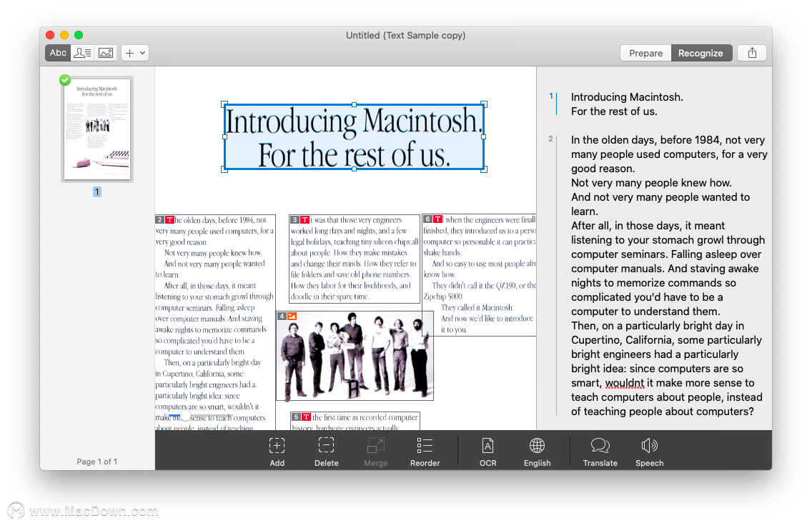Click the green checkmark on page thumbnail
812x523 pixels.
[65, 80]
